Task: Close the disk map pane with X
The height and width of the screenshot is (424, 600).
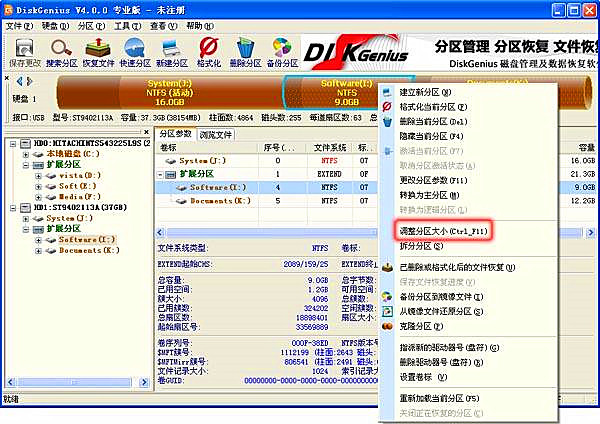Action: [7, 78]
